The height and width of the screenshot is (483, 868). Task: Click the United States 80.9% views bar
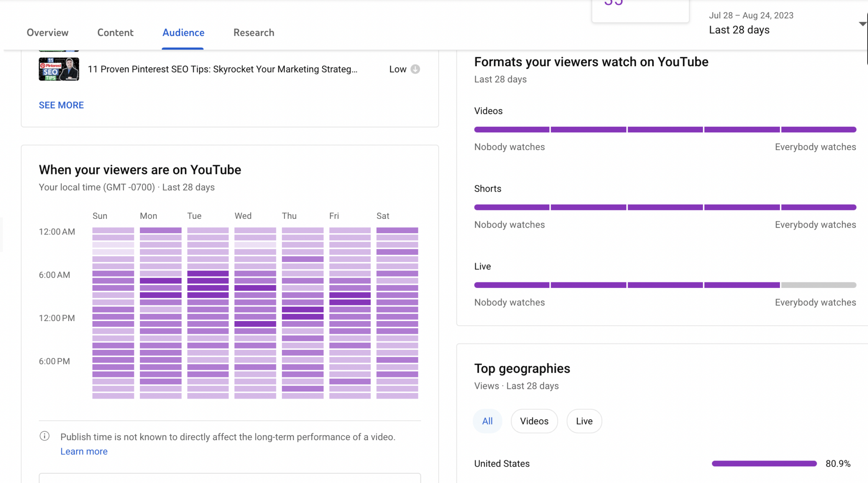point(764,463)
